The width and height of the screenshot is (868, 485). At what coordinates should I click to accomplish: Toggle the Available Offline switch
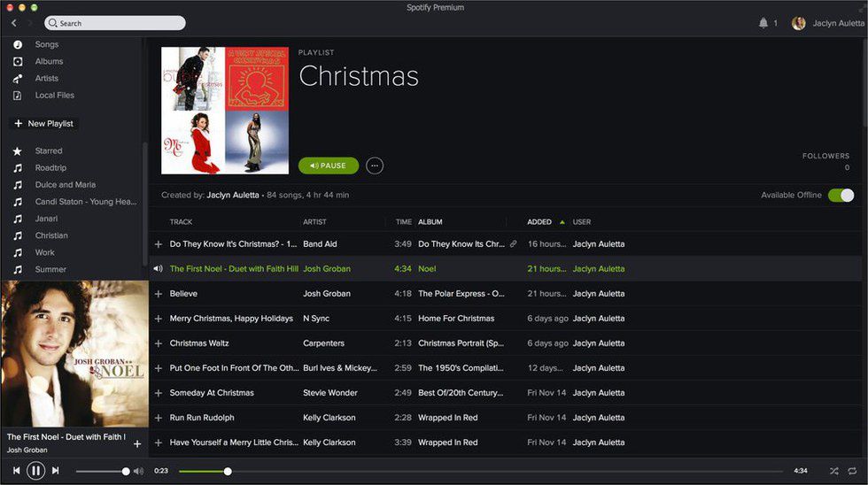pos(841,195)
